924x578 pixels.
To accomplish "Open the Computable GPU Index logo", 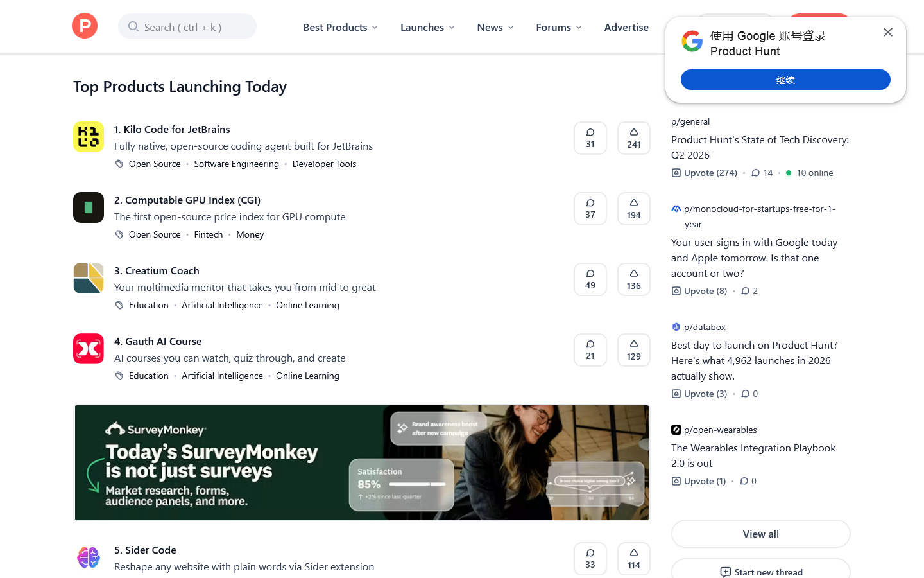I will click(89, 207).
